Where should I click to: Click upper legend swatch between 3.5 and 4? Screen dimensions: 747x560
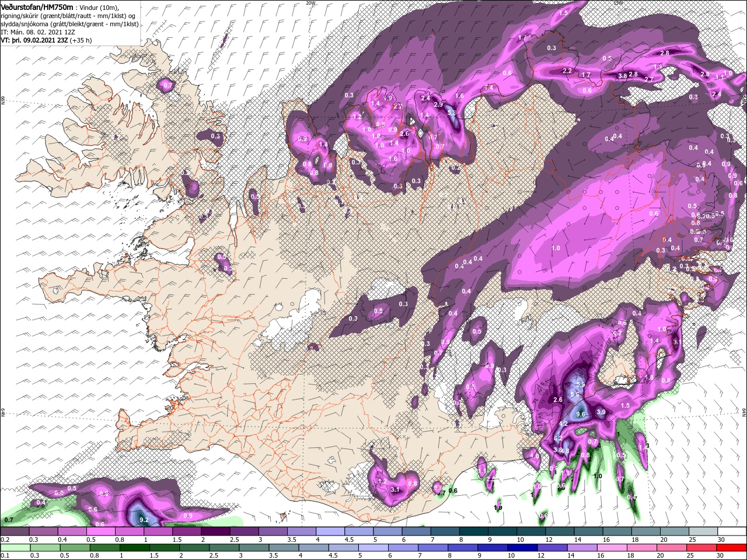click(x=301, y=531)
